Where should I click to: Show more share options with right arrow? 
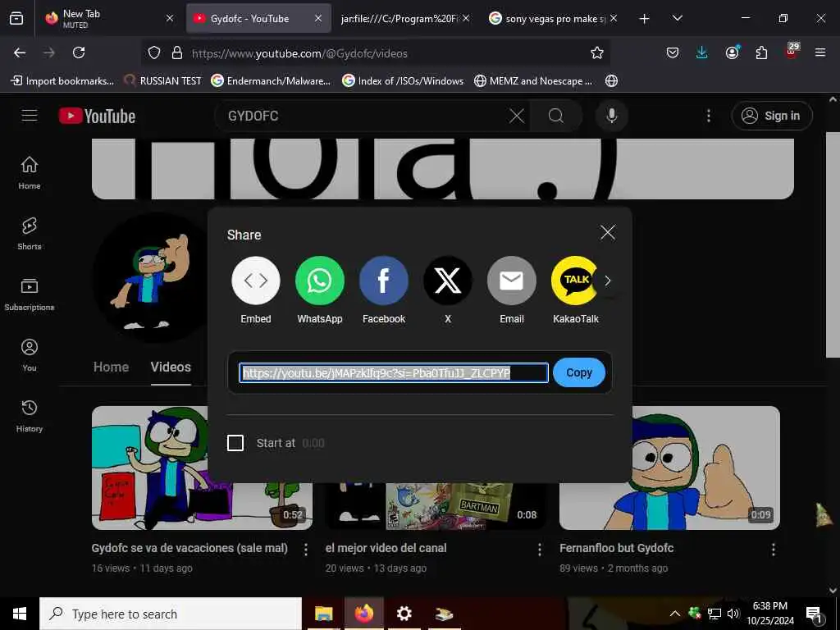608,281
